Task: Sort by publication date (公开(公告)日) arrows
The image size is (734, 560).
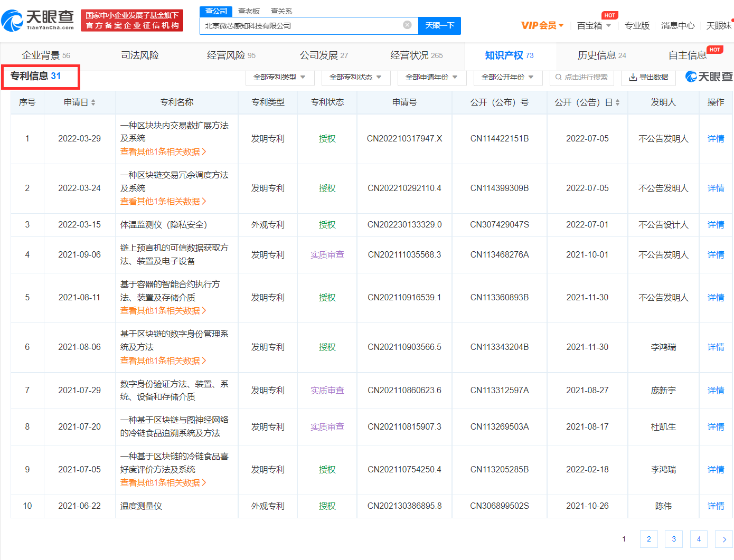Action: (617, 102)
